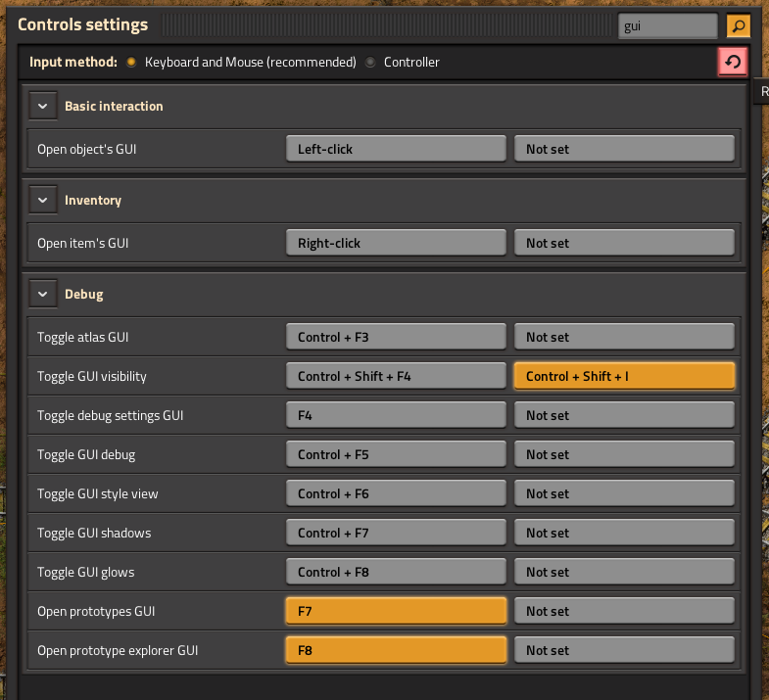This screenshot has height=700, width=769.
Task: Change Control + F8 binding for GUI glows
Action: [396, 572]
